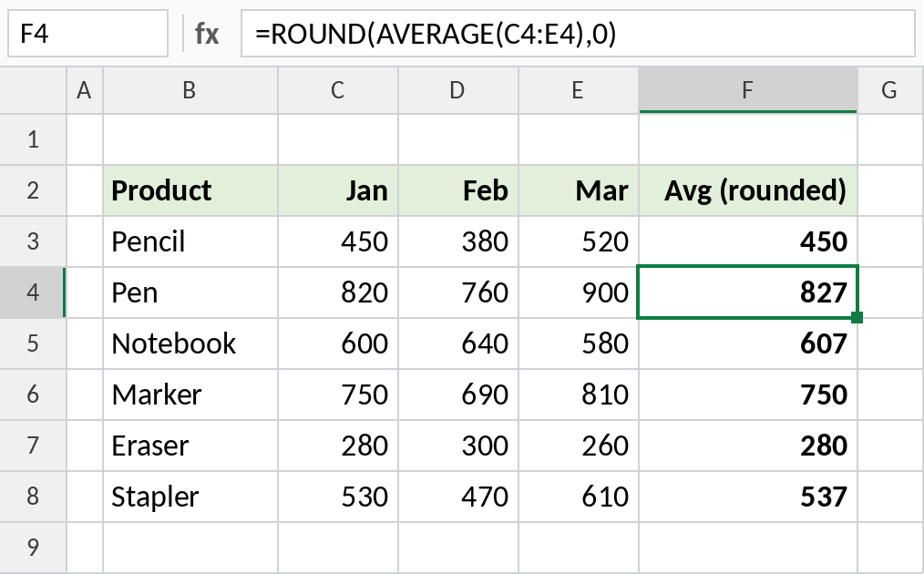Click Stapler's Mar value 610
Image resolution: width=924 pixels, height=574 pixels.
click(x=578, y=497)
